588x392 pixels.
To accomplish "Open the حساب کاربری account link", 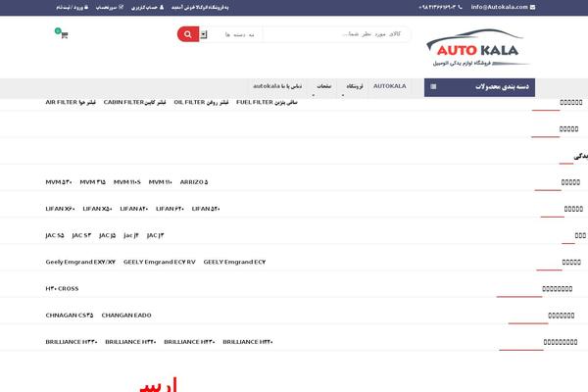I will (x=144, y=7).
